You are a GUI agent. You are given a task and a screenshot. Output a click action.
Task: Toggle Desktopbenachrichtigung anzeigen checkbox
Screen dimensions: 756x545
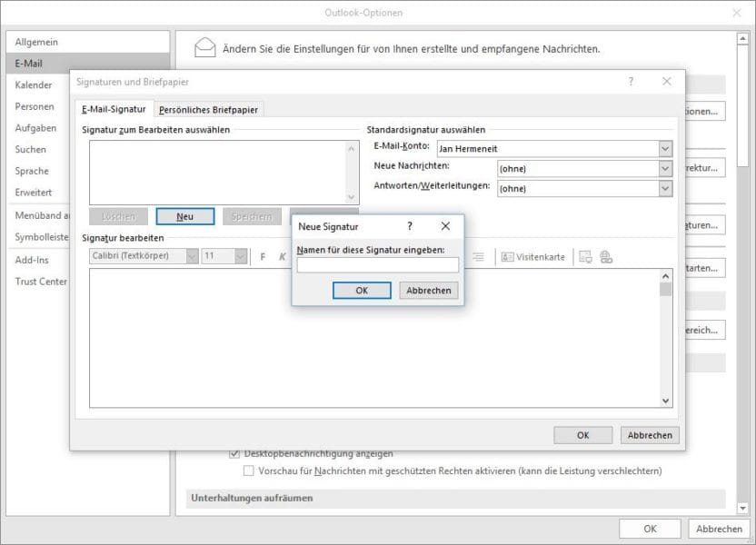pos(234,453)
